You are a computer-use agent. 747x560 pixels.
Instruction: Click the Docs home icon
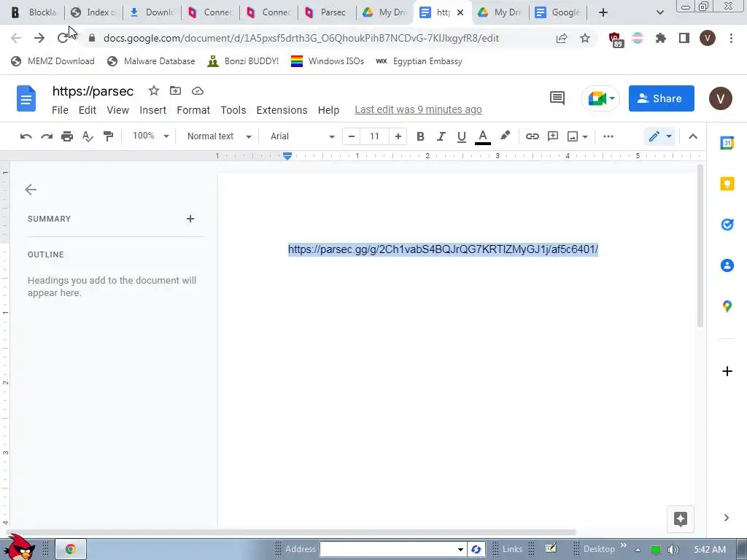point(26,98)
